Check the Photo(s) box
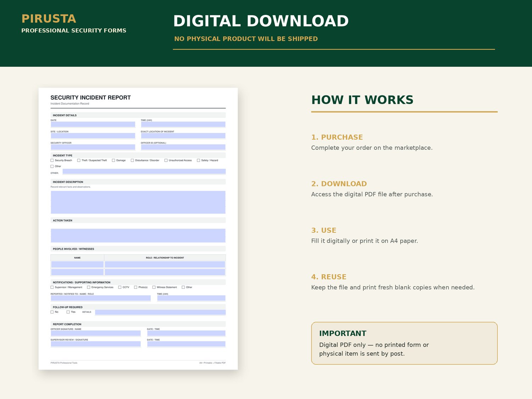 [135, 287]
